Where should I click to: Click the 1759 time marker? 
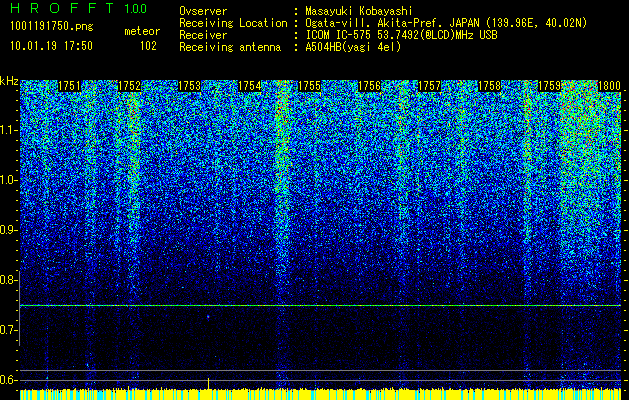(x=550, y=86)
